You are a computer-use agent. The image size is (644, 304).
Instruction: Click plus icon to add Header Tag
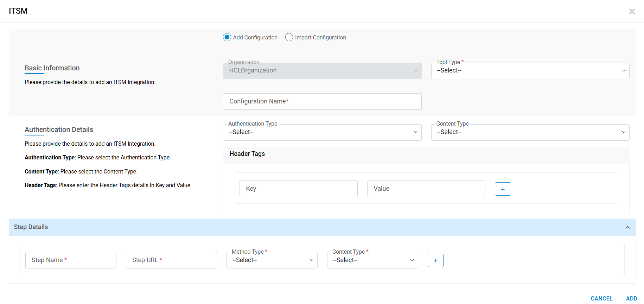click(x=503, y=189)
